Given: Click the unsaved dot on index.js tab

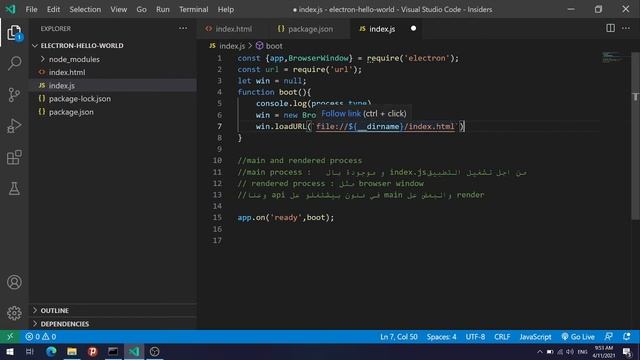Looking at the screenshot, I should [413, 29].
